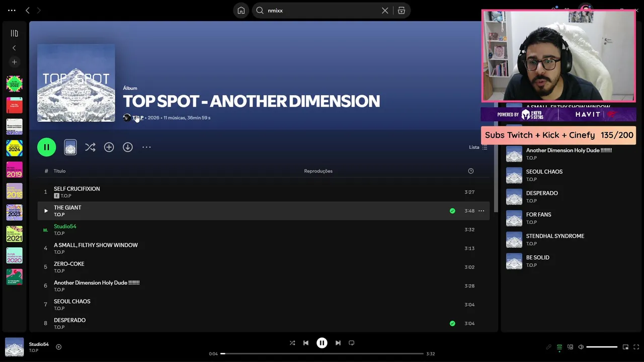Sort by the Título column header
The image size is (644, 362).
coord(59,171)
